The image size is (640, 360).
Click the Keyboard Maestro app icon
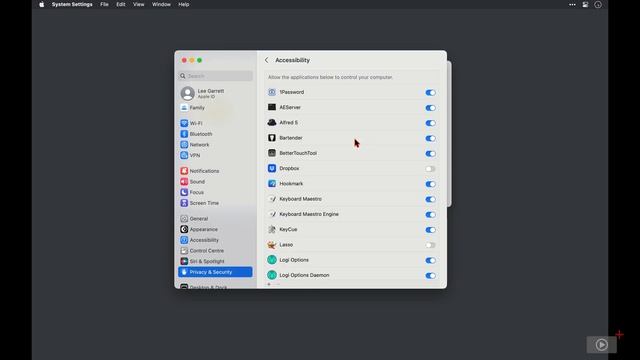click(x=272, y=199)
